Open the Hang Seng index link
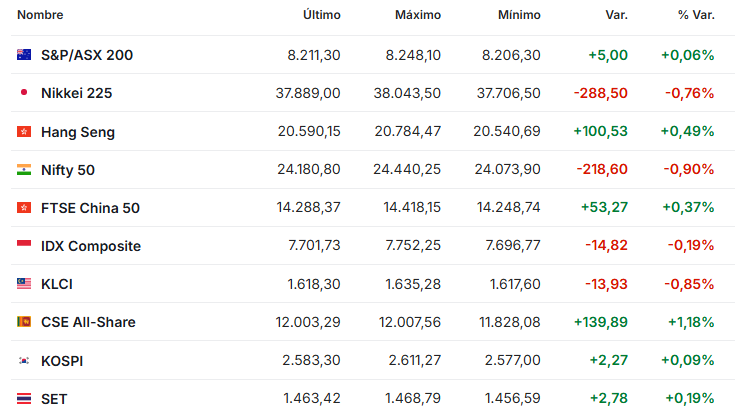This screenshot has height=417, width=735. pos(78,132)
